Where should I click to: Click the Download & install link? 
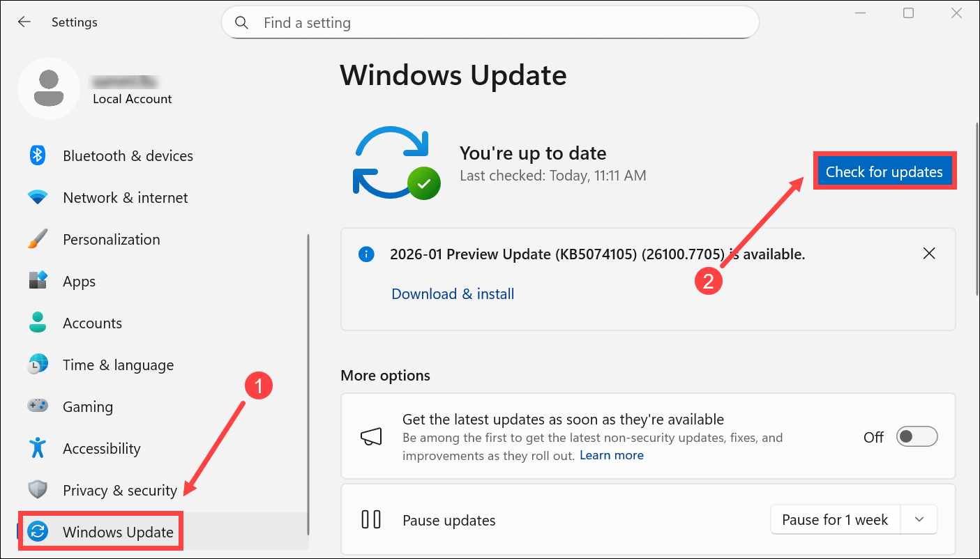click(x=453, y=294)
